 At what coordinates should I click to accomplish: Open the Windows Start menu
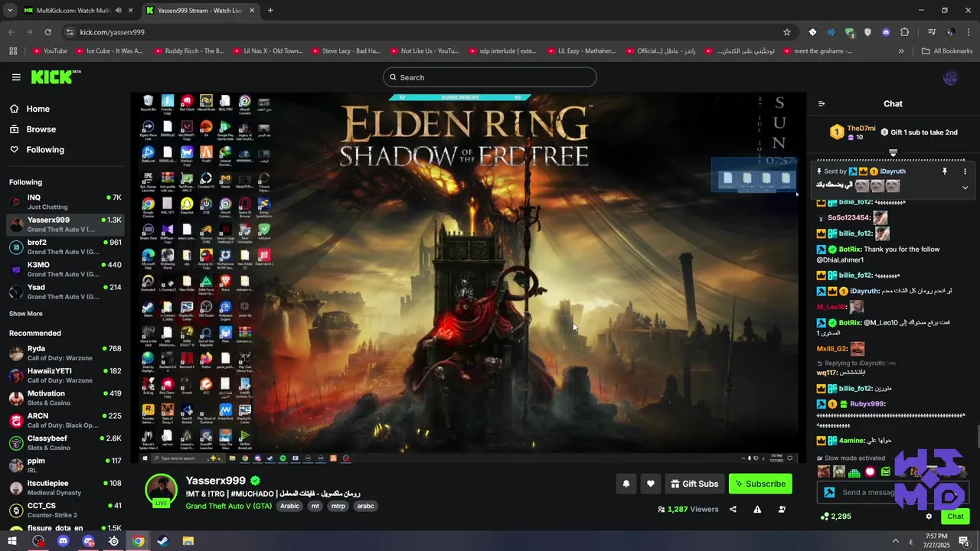point(12,541)
